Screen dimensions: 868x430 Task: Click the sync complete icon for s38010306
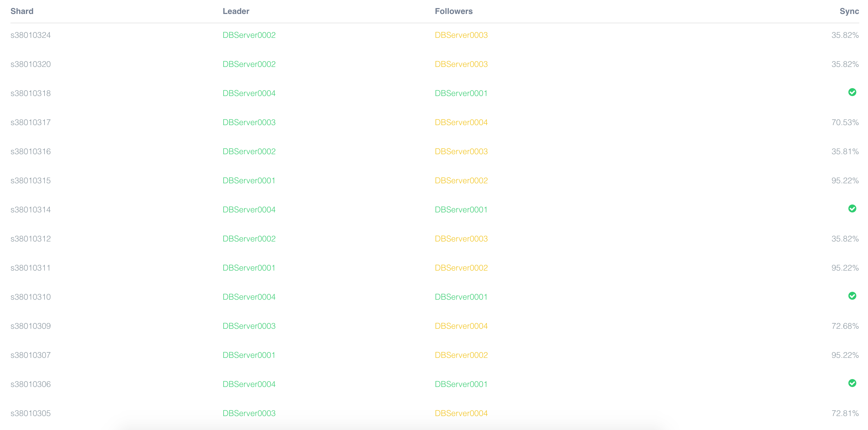pyautogui.click(x=853, y=383)
